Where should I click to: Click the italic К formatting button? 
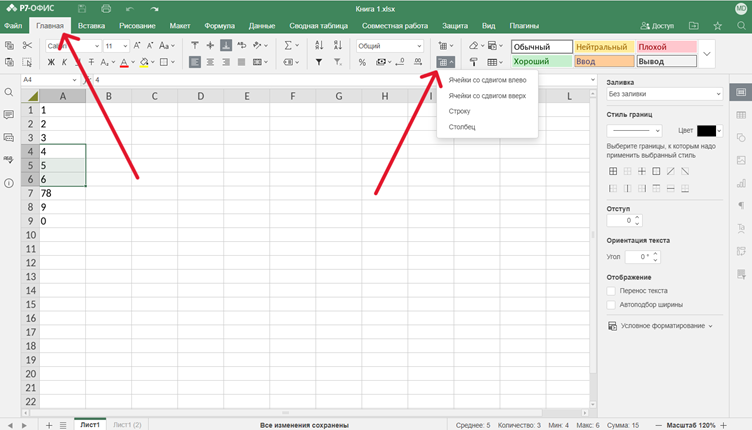64,62
